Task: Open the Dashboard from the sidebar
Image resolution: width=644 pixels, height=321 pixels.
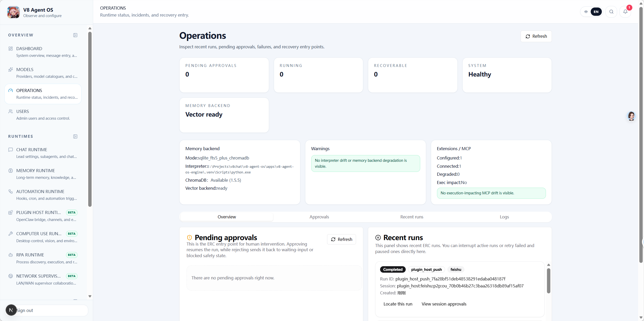Action: click(x=11, y=49)
